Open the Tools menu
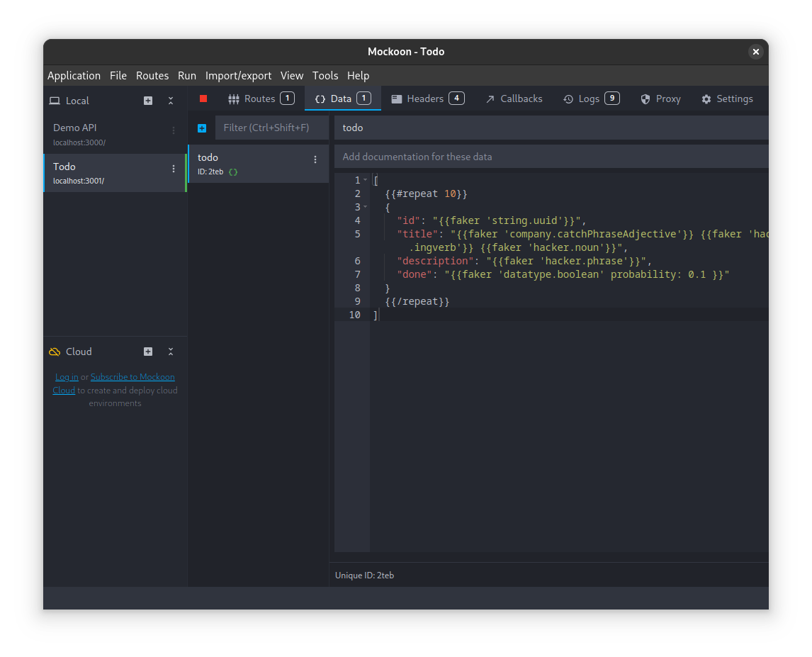This screenshot has height=657, width=812. click(x=325, y=76)
